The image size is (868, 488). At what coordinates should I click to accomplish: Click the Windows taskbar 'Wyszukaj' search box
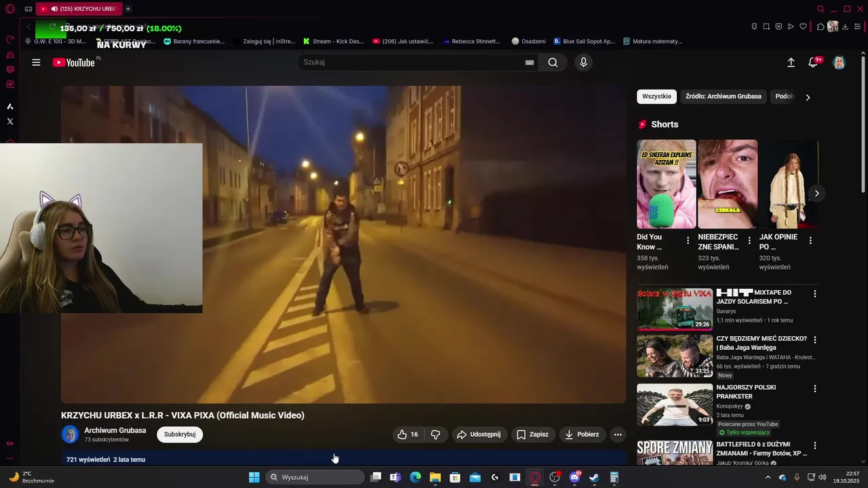(x=315, y=477)
